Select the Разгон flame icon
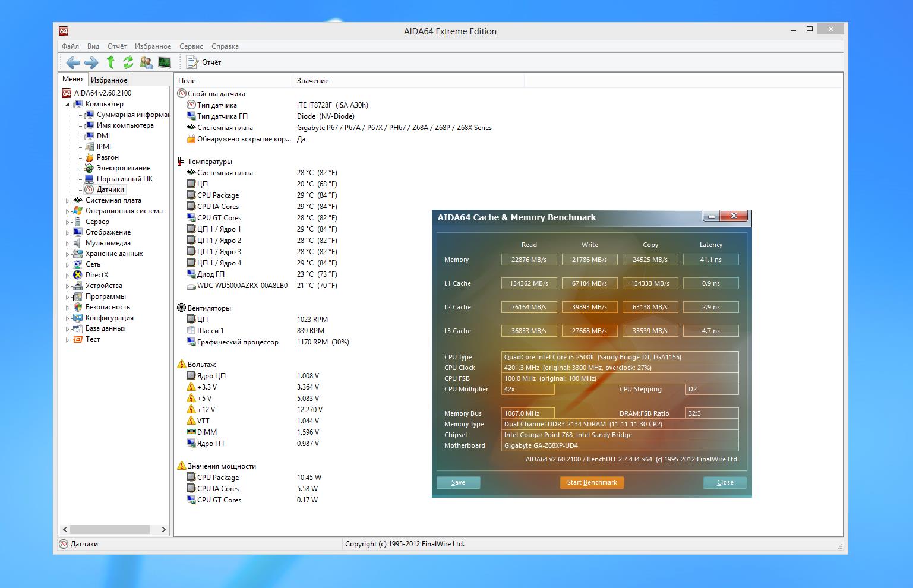The height and width of the screenshot is (588, 913). [89, 157]
